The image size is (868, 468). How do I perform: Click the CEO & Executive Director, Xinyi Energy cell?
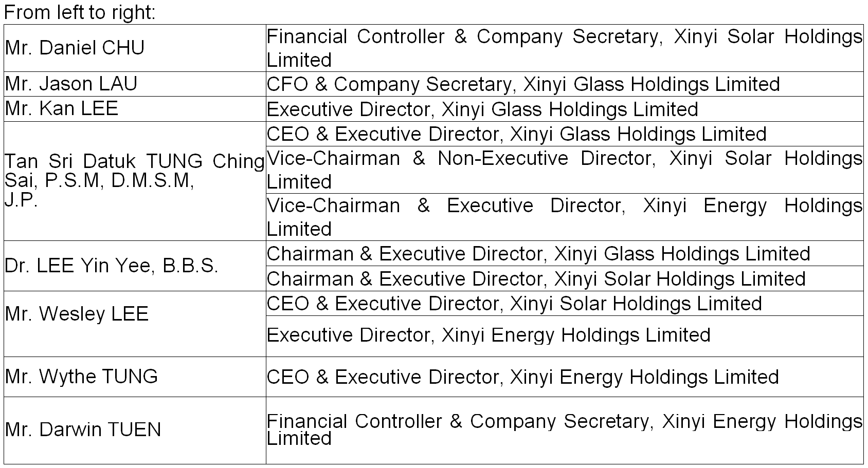pos(522,377)
